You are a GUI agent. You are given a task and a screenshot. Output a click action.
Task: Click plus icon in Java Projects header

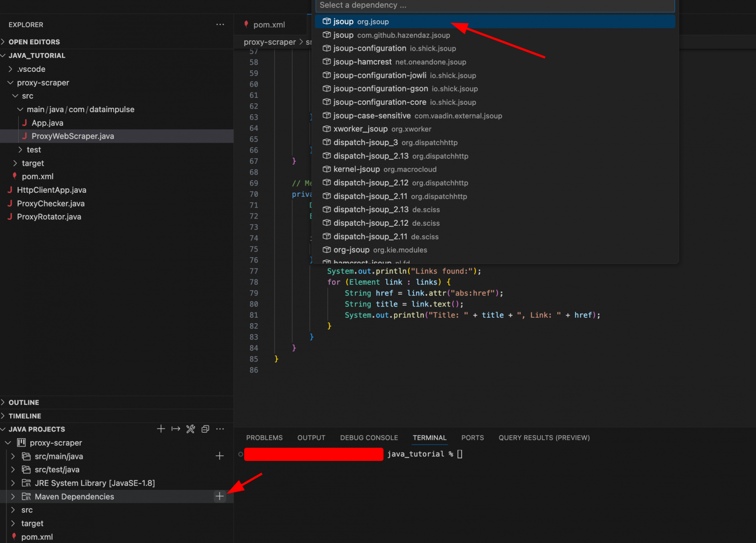(161, 429)
